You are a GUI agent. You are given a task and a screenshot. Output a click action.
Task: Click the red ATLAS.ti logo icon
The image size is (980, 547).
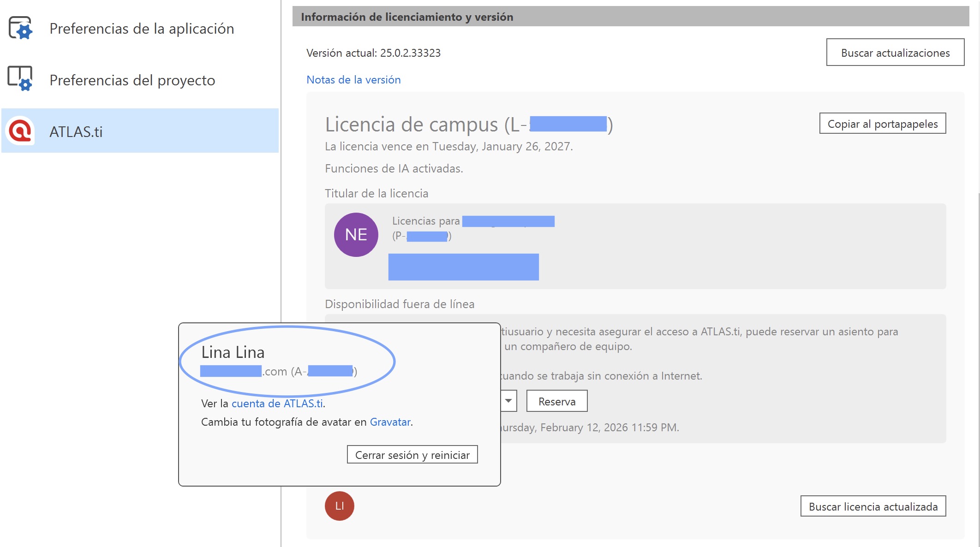point(20,131)
